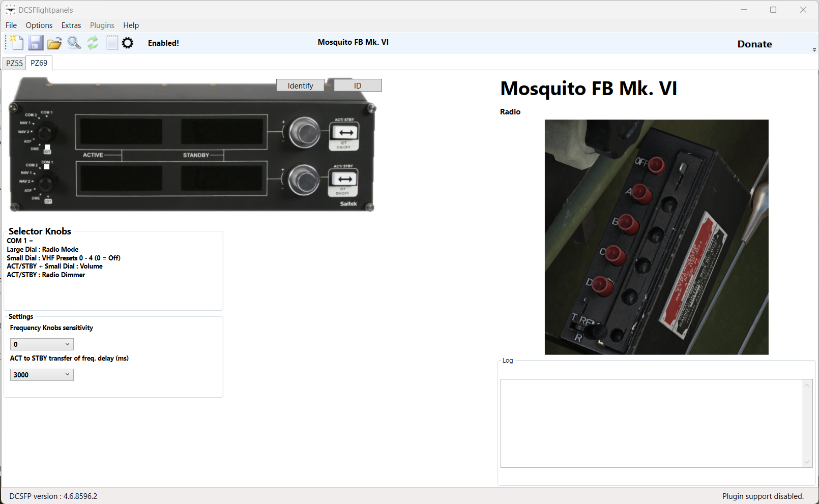Open the notepad log viewer icon
The height and width of the screenshot is (504, 819).
coord(112,43)
